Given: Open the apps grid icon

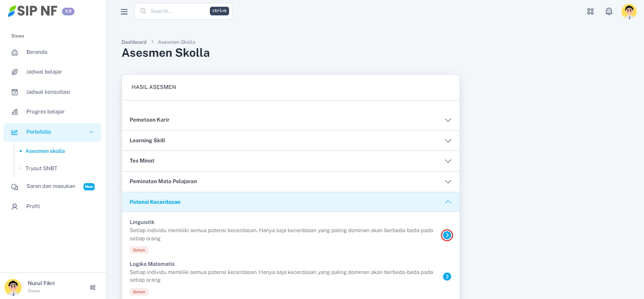Looking at the screenshot, I should pos(591,12).
